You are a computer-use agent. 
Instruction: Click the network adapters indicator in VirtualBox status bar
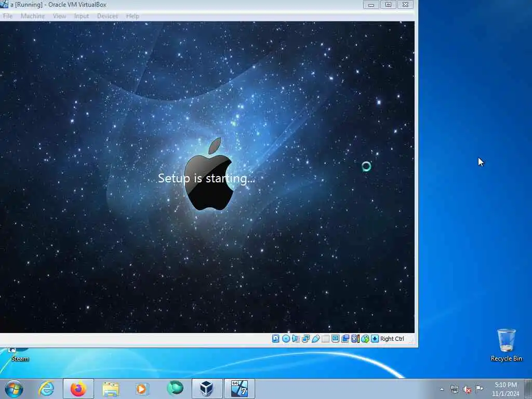[305, 339]
